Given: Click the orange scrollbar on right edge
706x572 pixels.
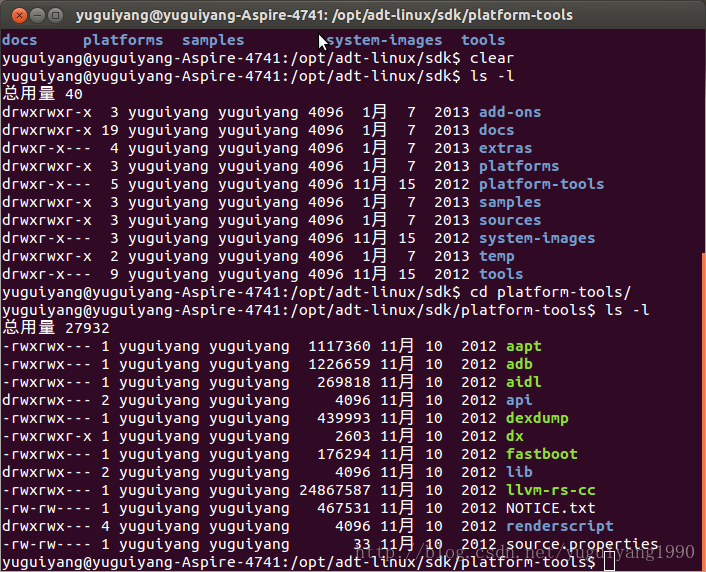Looking at the screenshot, I should 703,411.
